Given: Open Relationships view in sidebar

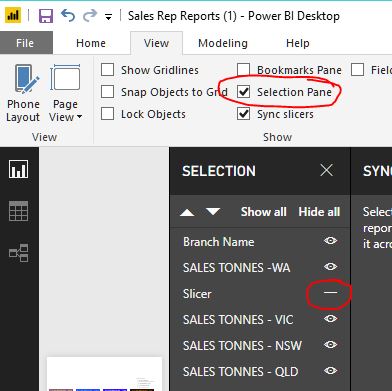Looking at the screenshot, I should 18,253.
